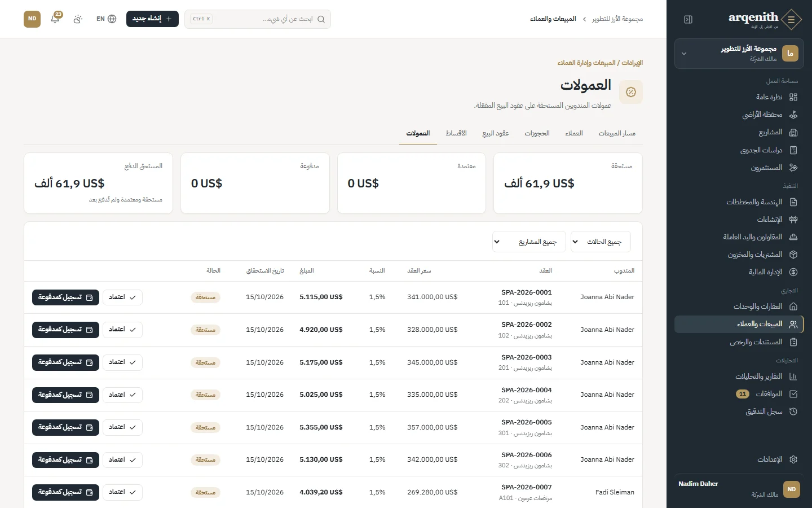Image resolution: width=812 pixels, height=508 pixels.
Task: Switch to the الأقساط tab
Action: point(456,133)
